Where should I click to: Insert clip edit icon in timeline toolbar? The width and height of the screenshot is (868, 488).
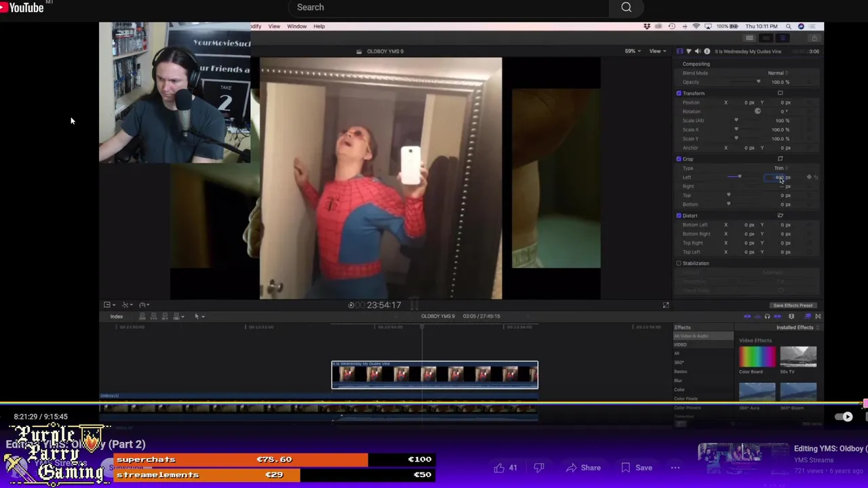(154, 317)
